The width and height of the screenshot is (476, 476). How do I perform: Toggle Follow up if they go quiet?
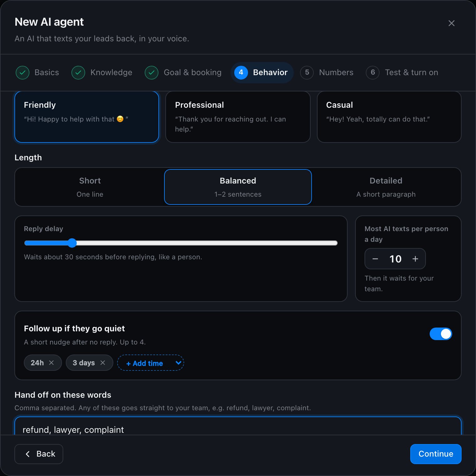point(441,334)
